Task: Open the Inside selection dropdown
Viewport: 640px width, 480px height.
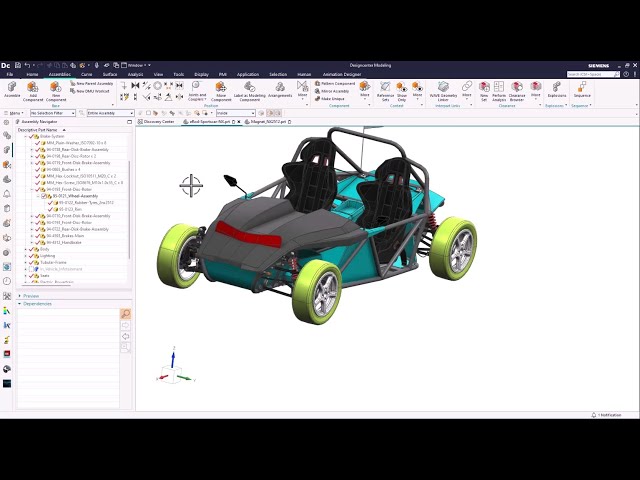Action: [236, 113]
